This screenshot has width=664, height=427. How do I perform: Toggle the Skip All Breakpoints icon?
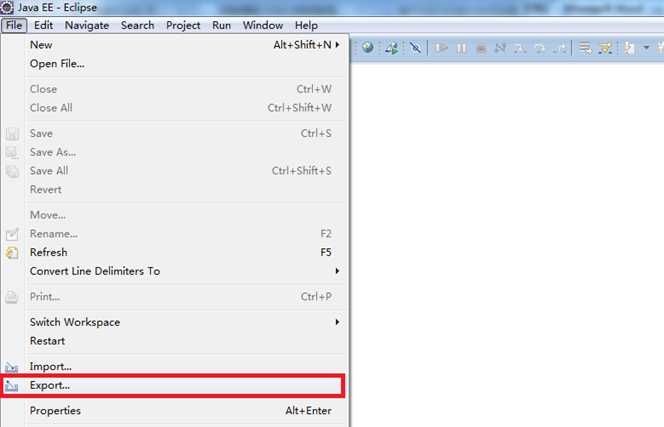click(415, 48)
